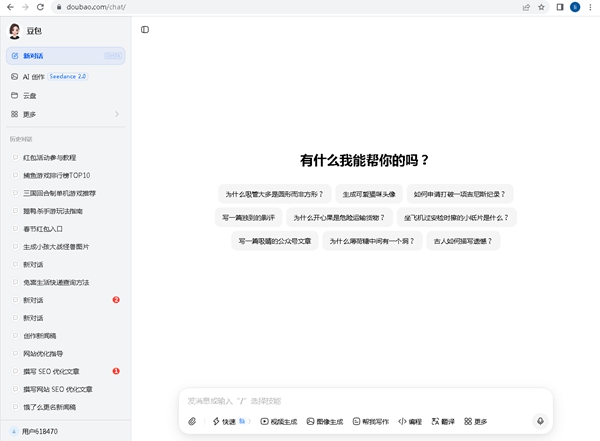Click suggestion 生成可爱猫咪头像

tap(369, 194)
